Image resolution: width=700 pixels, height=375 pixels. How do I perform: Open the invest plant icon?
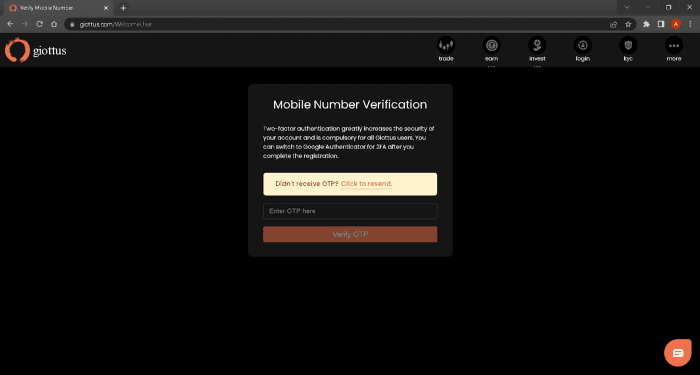click(537, 45)
